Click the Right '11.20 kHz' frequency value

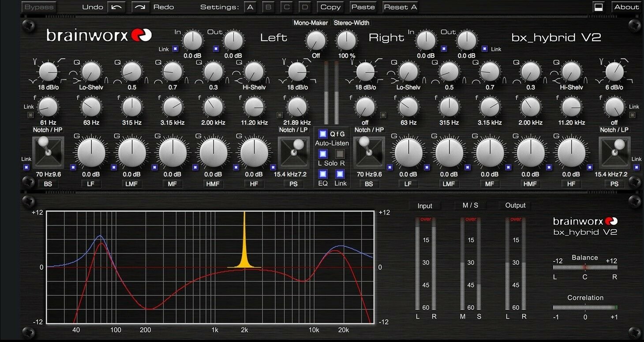(x=571, y=123)
